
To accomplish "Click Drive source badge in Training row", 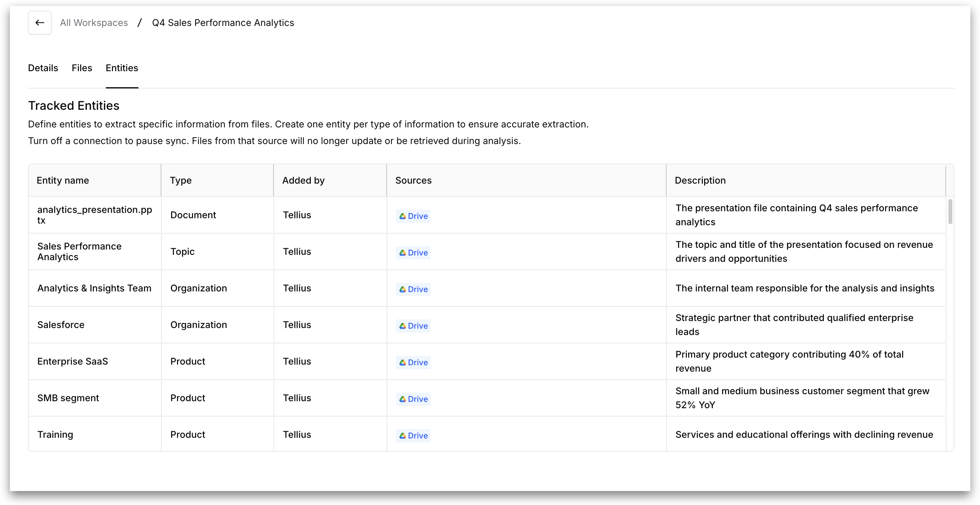I will point(413,435).
